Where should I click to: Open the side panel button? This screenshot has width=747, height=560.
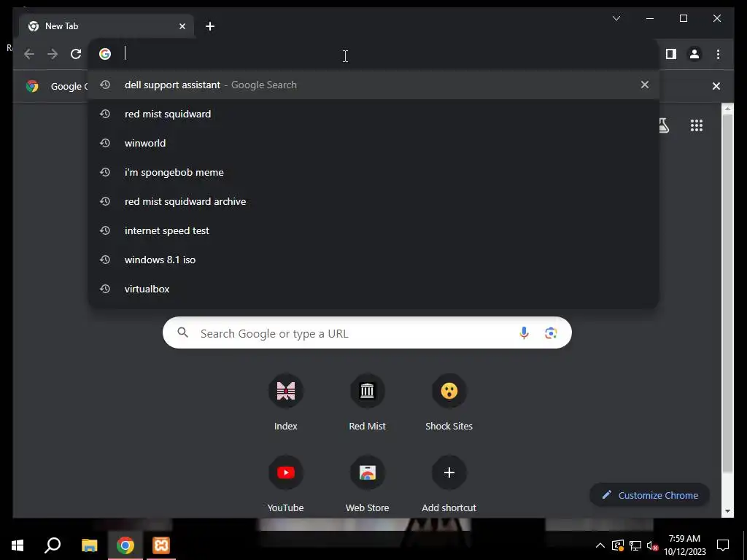671,54
